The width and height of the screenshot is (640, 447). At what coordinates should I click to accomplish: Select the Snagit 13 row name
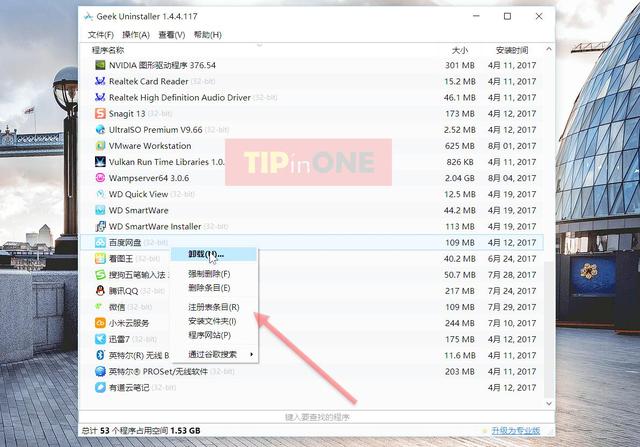click(127, 113)
